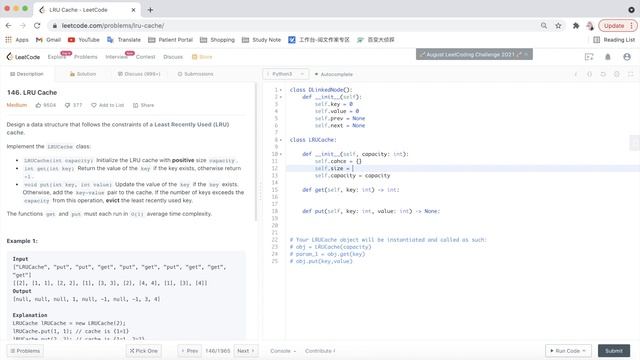Image resolution: width=640 pixels, height=360 pixels.
Task: Click the address bar URL field
Action: point(294,26)
